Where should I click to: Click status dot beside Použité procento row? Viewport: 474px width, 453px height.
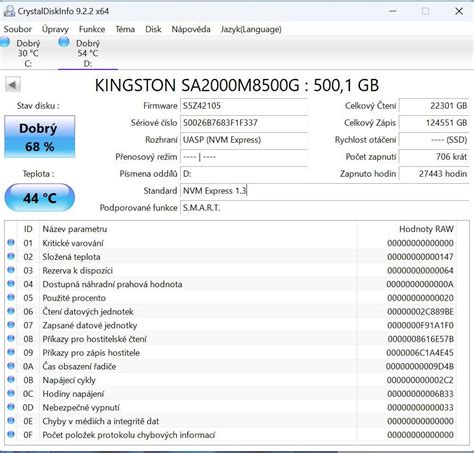pos(11,297)
